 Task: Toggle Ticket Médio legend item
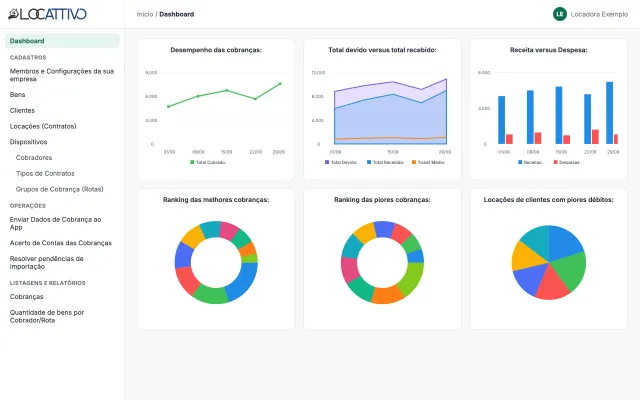click(428, 162)
